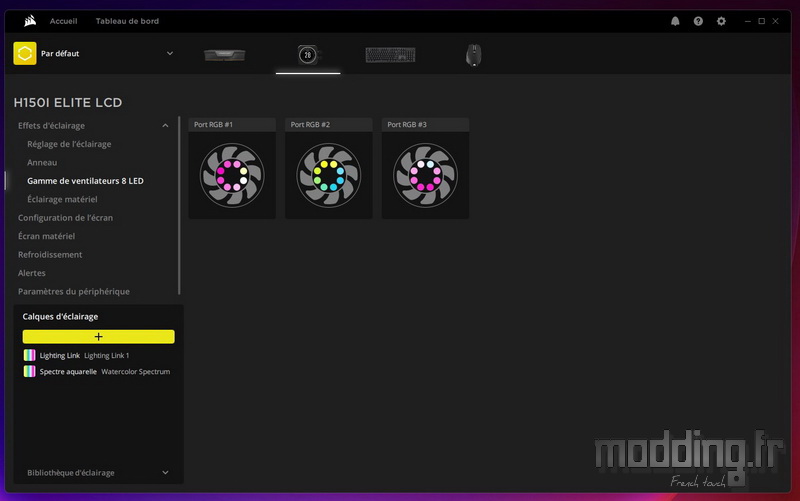Click the Lighting Link layer color icon

click(x=30, y=355)
